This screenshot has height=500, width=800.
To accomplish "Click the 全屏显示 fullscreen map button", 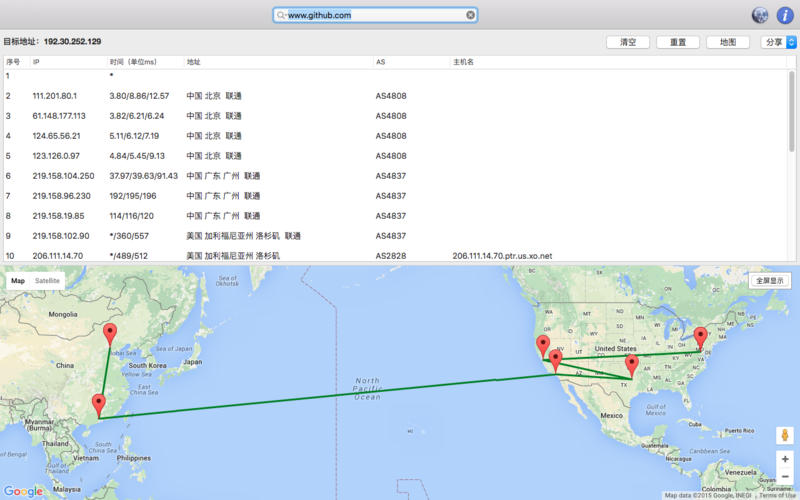I will pyautogui.click(x=769, y=281).
